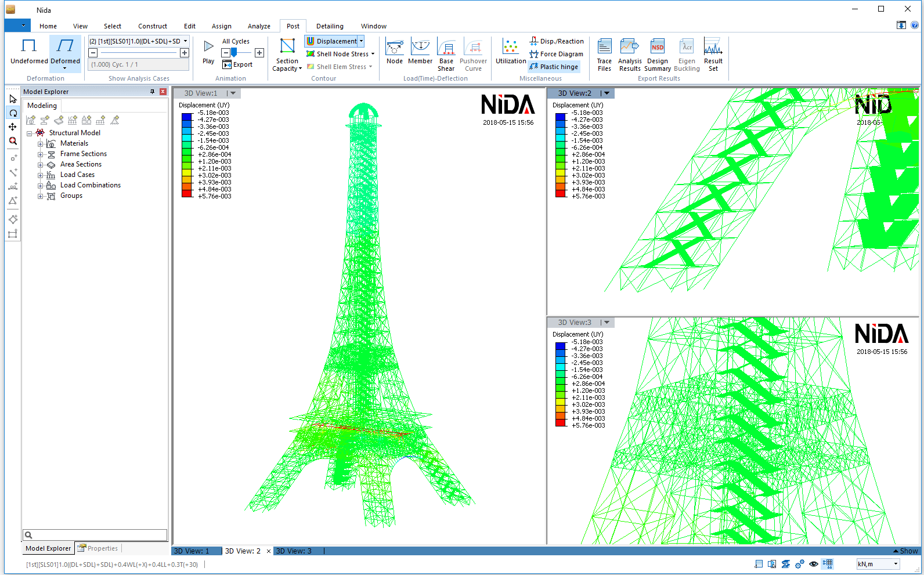Click the deformation scale slider track
The image size is (924, 575).
click(139, 53)
